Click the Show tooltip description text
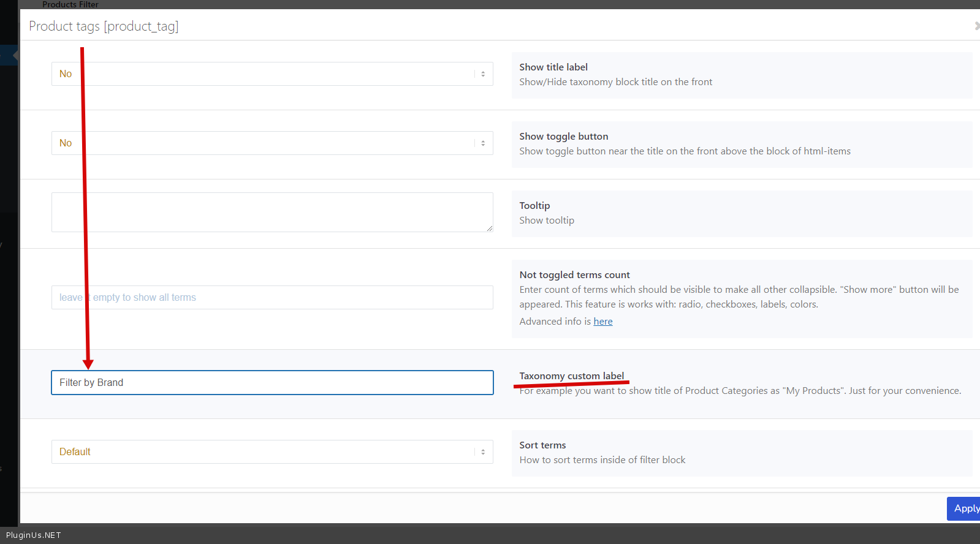The height and width of the screenshot is (544, 980). [x=546, y=221]
